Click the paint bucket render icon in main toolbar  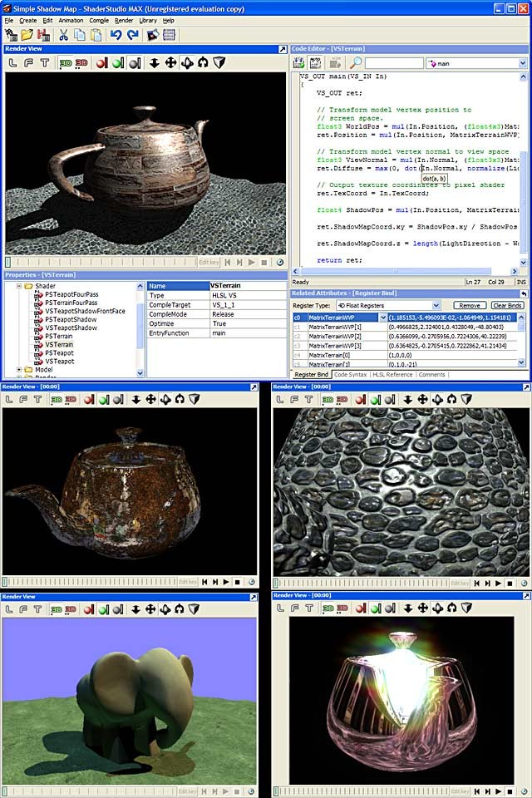click(153, 35)
